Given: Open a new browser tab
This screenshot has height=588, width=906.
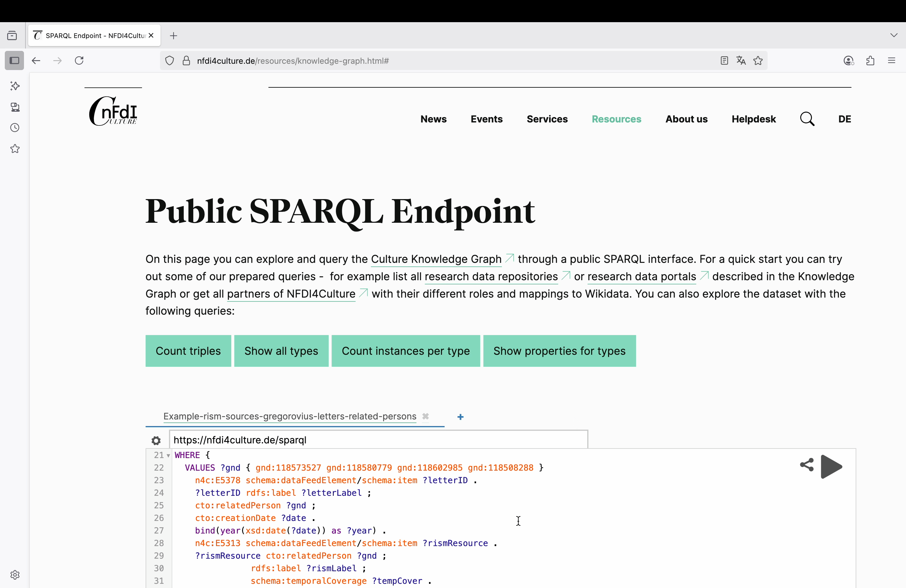Looking at the screenshot, I should coord(173,36).
